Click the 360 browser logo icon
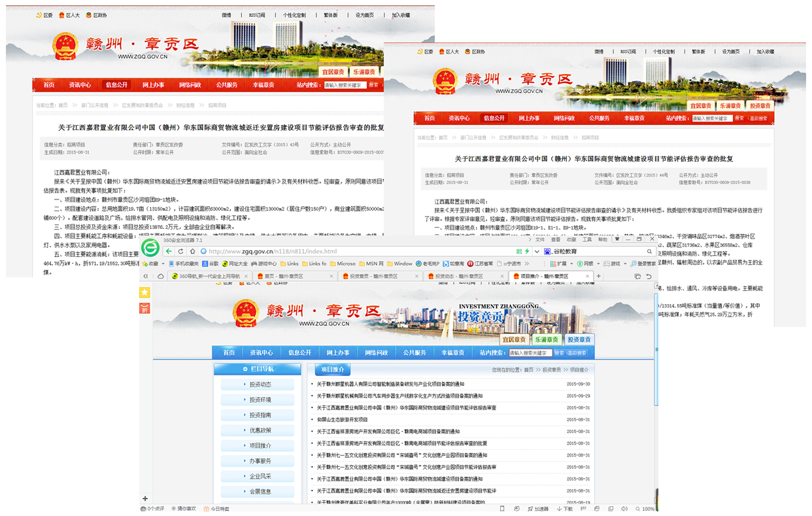Viewport: 812px width, 516px height. (x=150, y=249)
